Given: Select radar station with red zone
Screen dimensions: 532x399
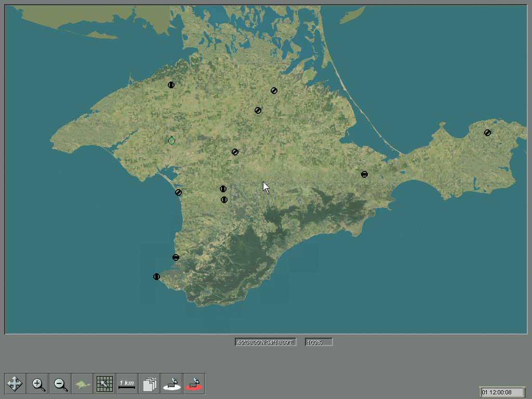Looking at the screenshot, I should 194,384.
